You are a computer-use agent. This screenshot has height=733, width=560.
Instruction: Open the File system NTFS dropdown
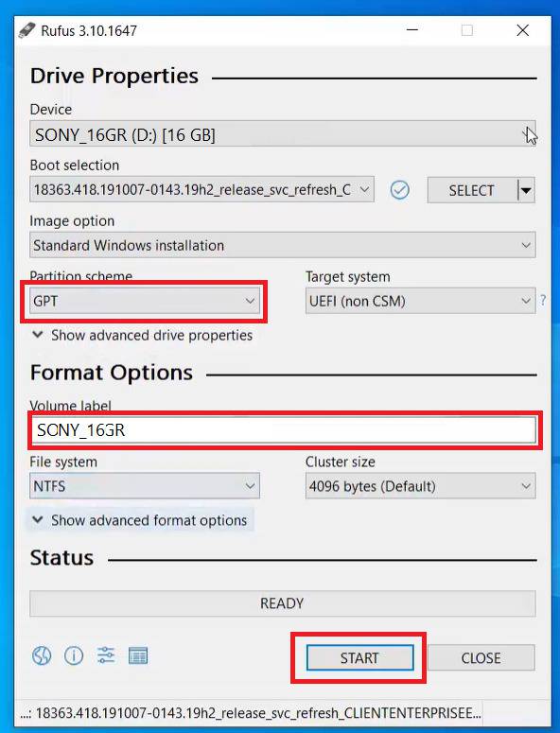pyautogui.click(x=145, y=486)
